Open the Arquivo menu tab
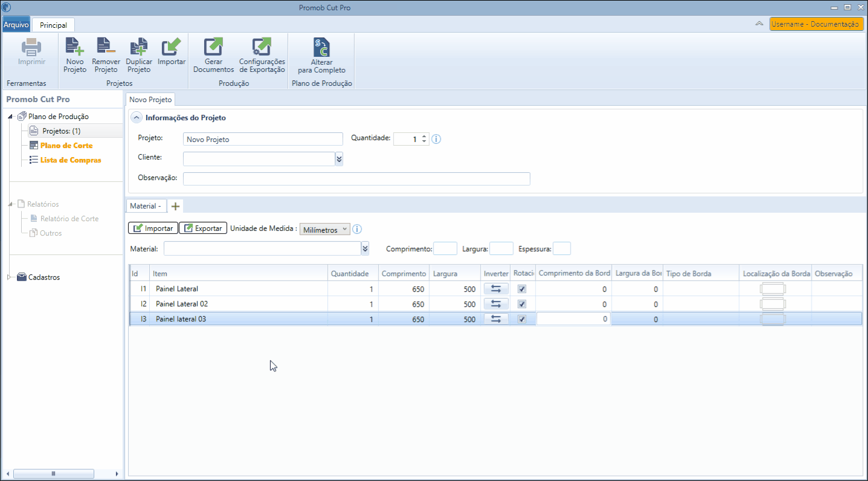This screenshot has height=481, width=868. (x=16, y=25)
